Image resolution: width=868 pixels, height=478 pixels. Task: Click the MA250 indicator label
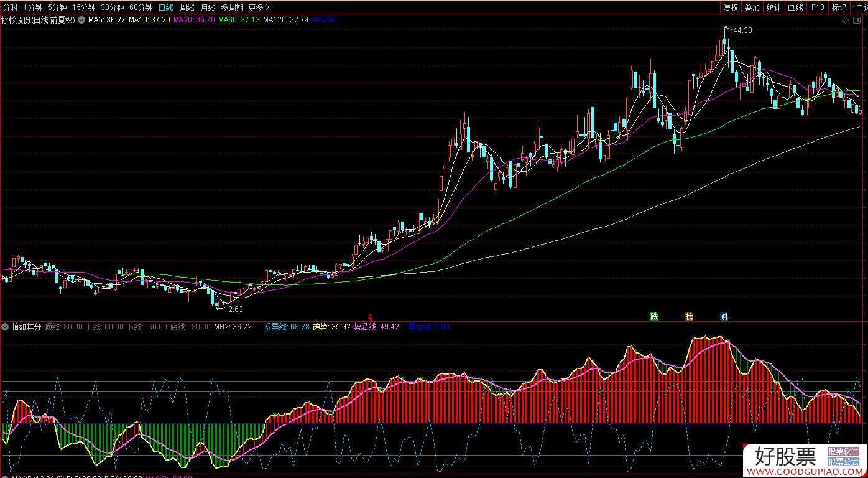(326, 20)
